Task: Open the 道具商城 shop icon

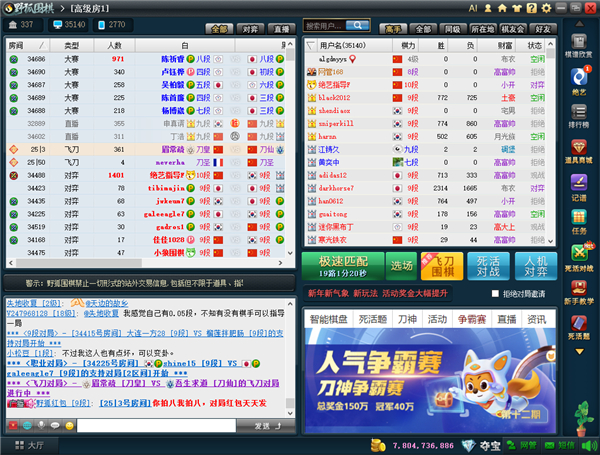Action: [579, 146]
